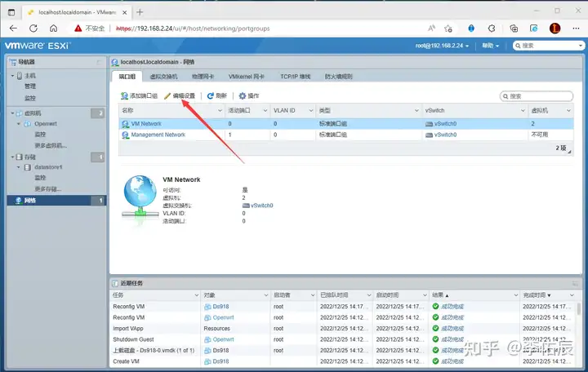Open the global search box dropdown arrow

click(581, 46)
